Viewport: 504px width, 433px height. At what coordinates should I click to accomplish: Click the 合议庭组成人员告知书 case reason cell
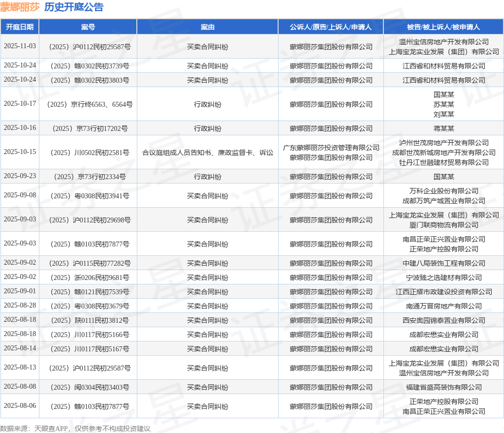coord(207,153)
